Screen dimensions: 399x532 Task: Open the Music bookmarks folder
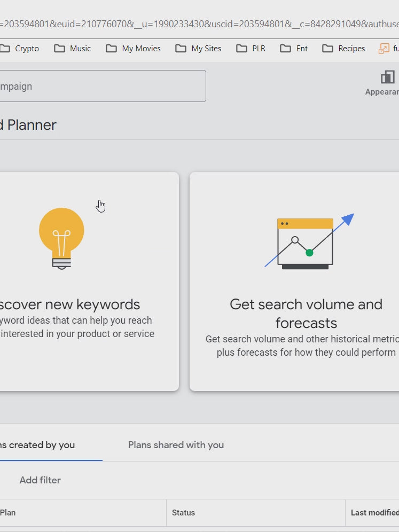[x=73, y=49]
